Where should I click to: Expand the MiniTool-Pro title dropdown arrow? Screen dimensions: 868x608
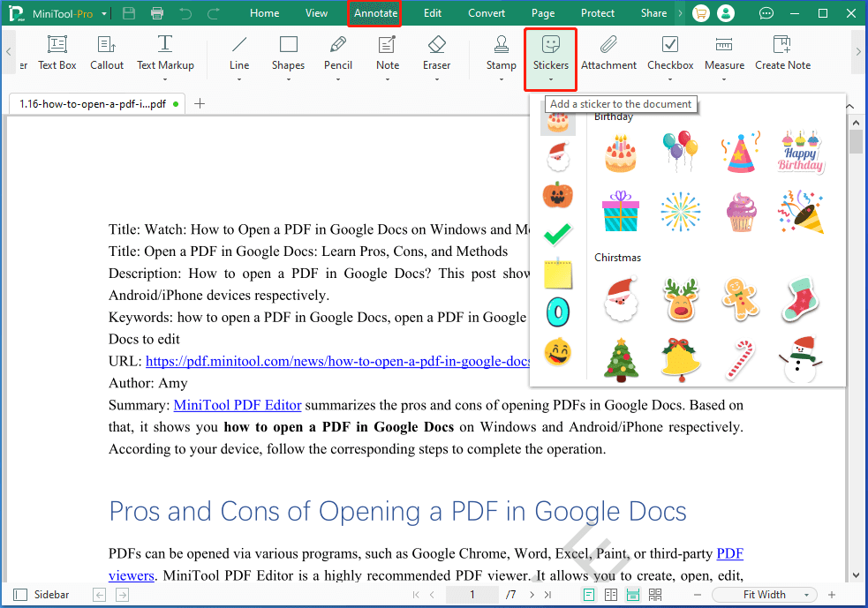coord(104,14)
